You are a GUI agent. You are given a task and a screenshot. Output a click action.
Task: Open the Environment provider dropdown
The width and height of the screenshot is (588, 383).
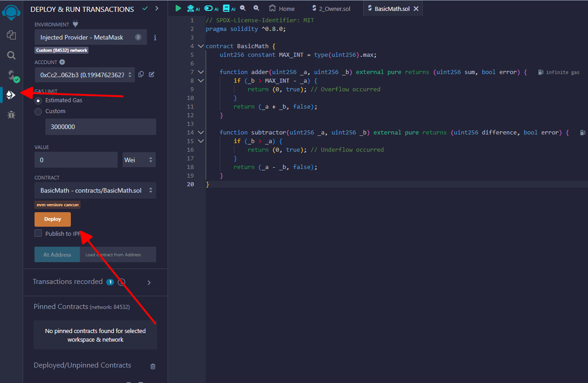(x=91, y=37)
